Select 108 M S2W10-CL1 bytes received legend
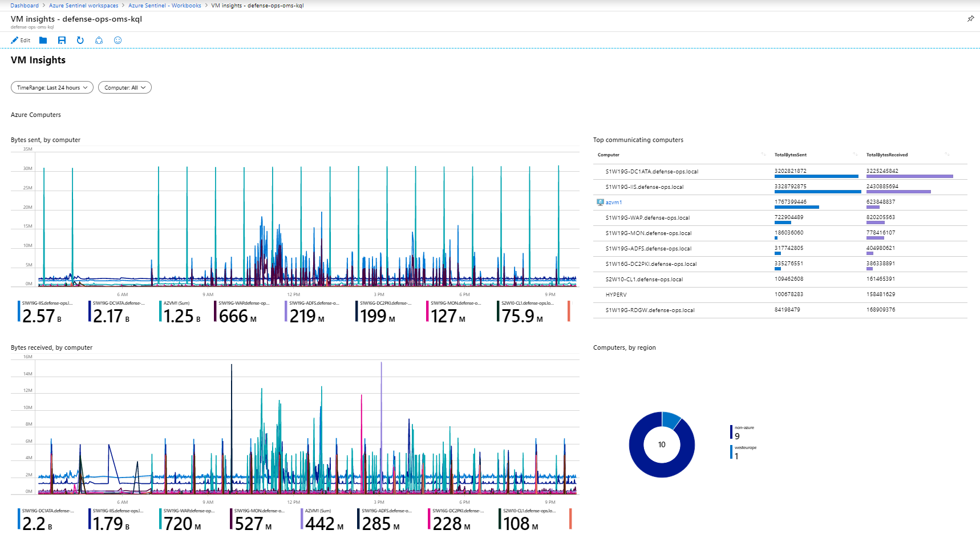Image resolution: width=980 pixels, height=546 pixels. pos(527,520)
